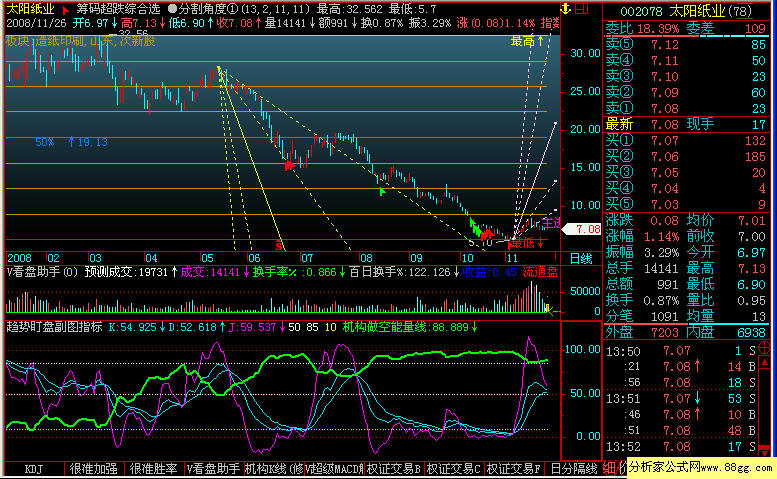Click the red crosshair circle icon above tick scrollbar
777x479 pixels.
click(765, 347)
